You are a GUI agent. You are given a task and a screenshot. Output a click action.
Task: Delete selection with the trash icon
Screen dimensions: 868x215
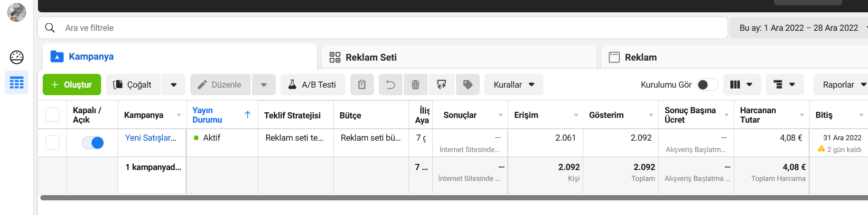(x=415, y=85)
